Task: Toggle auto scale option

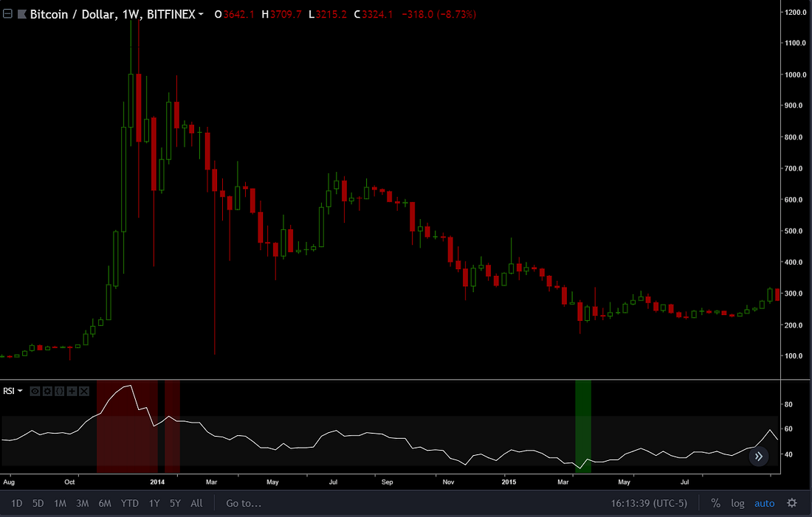Action: click(764, 503)
